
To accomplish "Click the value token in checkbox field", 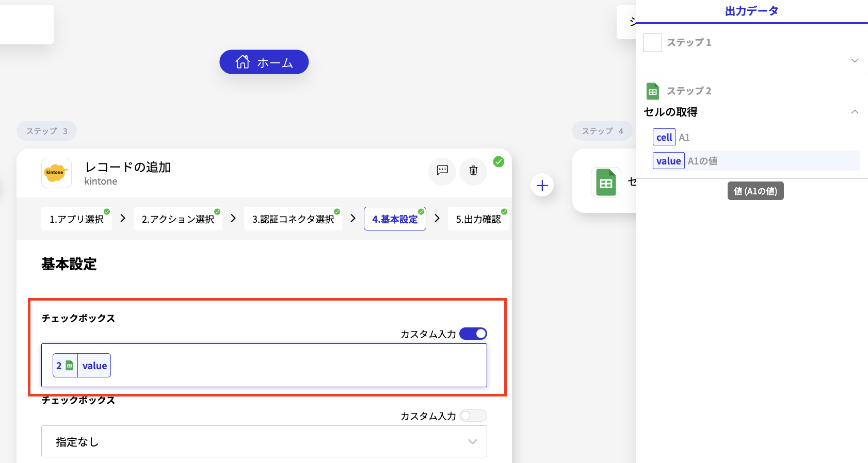I will click(82, 366).
